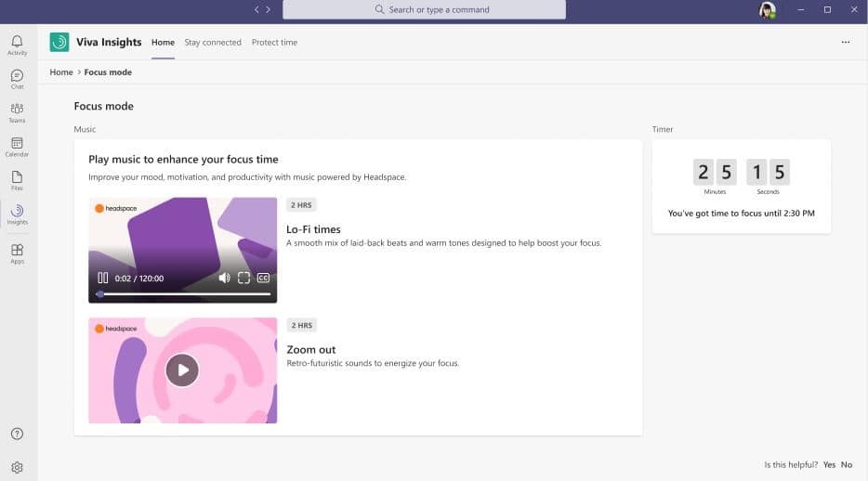
Task: Click the Focus mode breadcrumb
Action: tap(108, 71)
